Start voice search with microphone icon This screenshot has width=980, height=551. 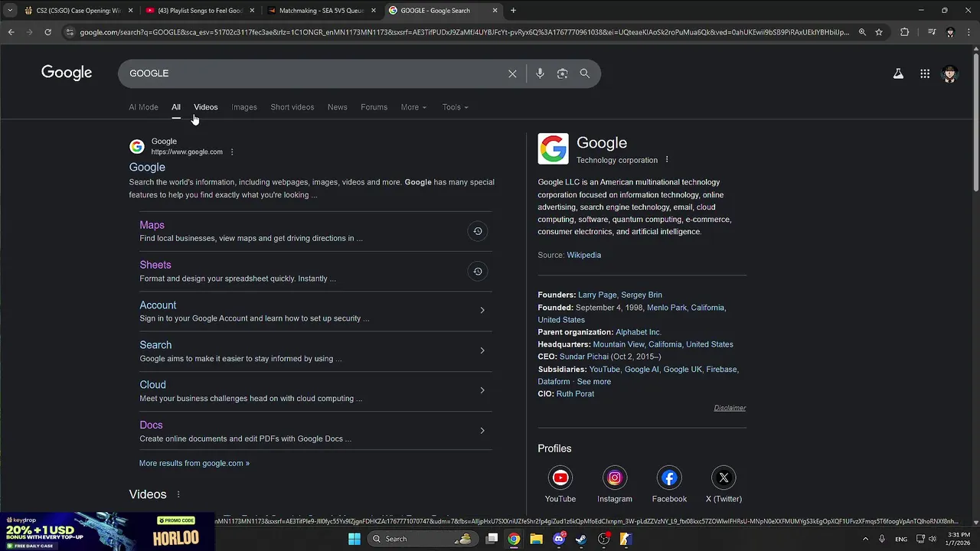(540, 73)
